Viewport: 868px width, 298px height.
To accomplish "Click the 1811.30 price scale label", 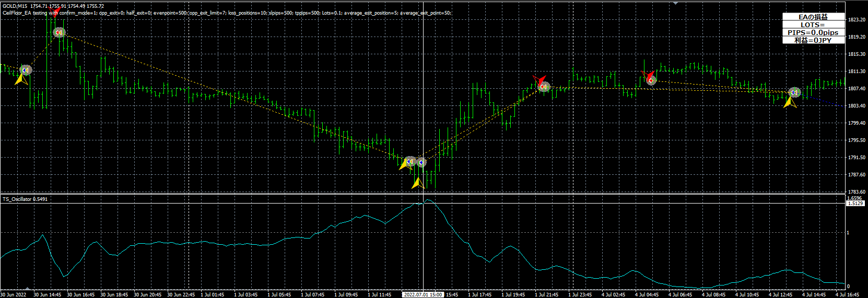I will click(x=857, y=71).
